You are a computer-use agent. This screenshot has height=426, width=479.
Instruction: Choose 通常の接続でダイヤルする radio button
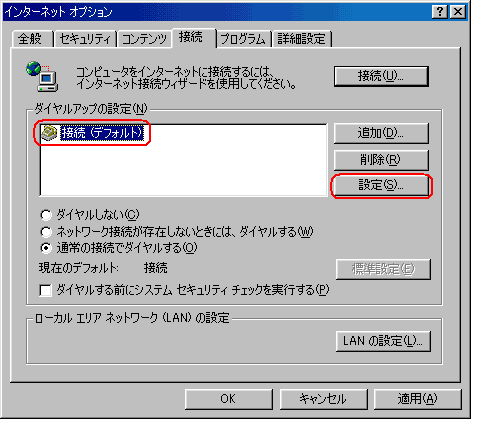[46, 248]
